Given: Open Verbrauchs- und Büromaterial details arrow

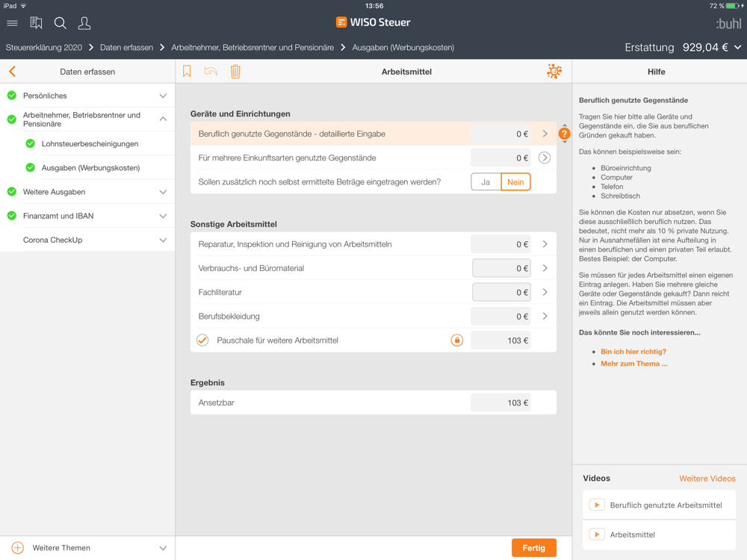Looking at the screenshot, I should [545, 268].
